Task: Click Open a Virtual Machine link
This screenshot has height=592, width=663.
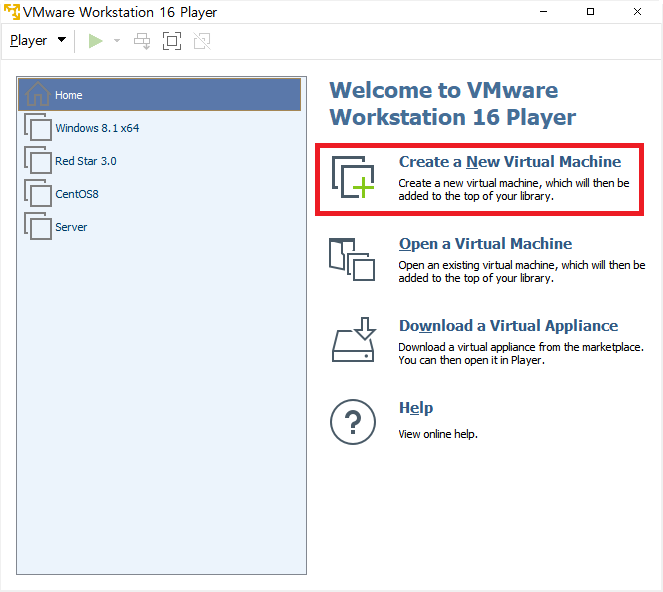Action: click(485, 244)
